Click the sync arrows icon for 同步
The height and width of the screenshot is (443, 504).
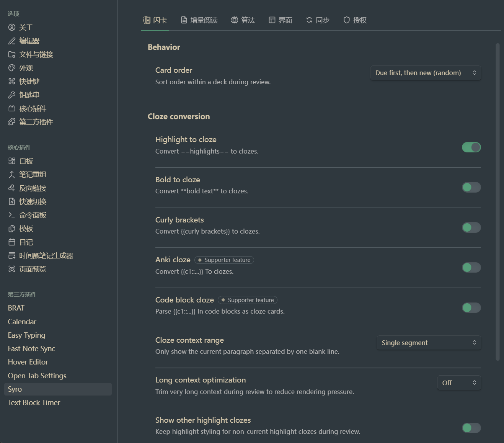point(309,20)
